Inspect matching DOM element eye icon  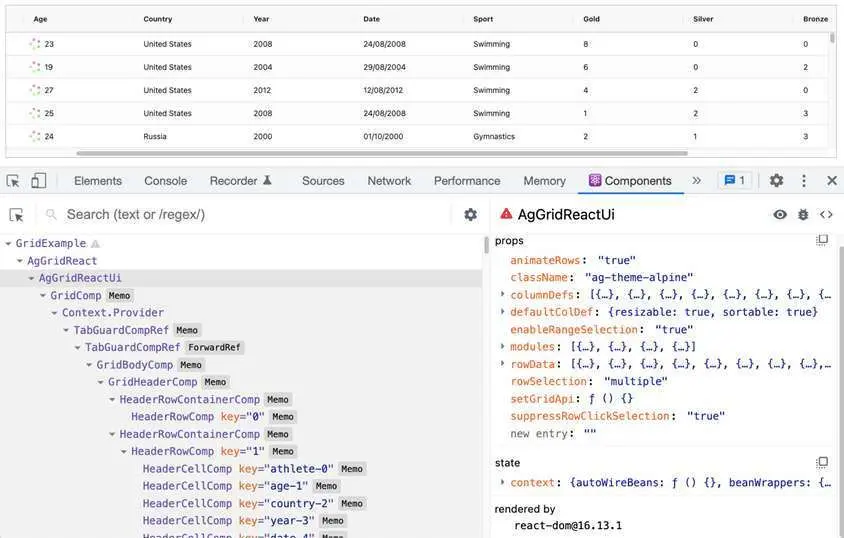click(x=780, y=215)
